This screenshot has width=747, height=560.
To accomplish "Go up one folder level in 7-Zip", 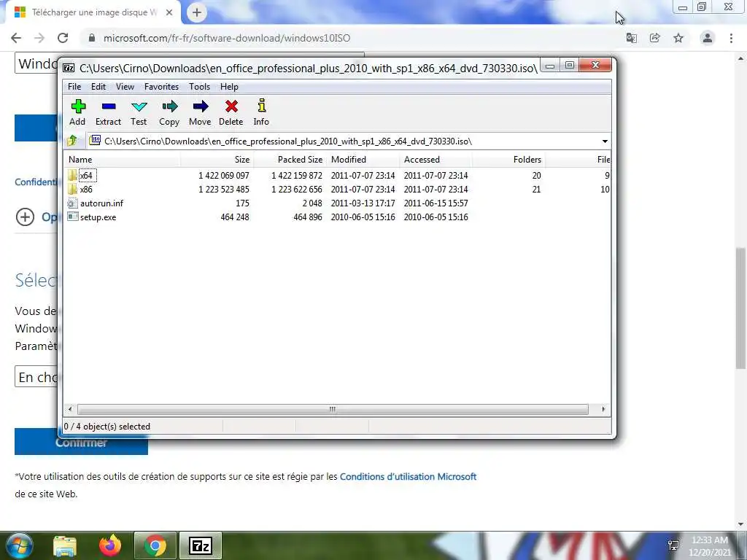I will 72,141.
